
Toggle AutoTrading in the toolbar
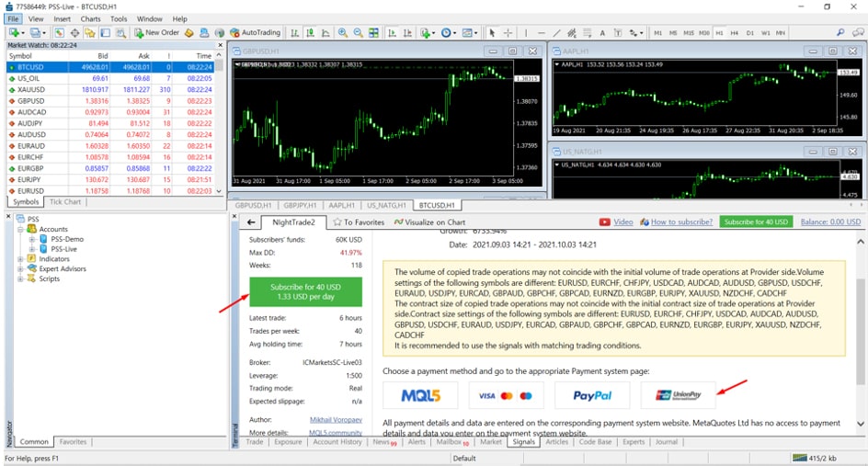point(256,33)
